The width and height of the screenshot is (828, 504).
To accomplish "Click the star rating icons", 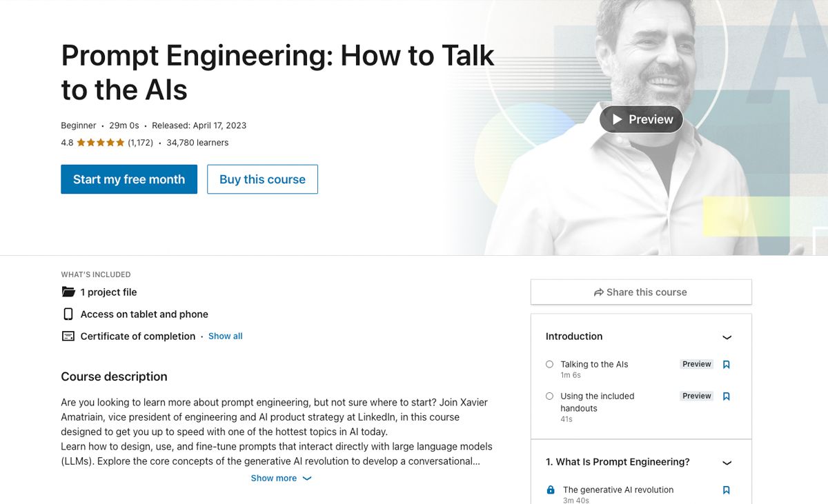I will pos(100,143).
